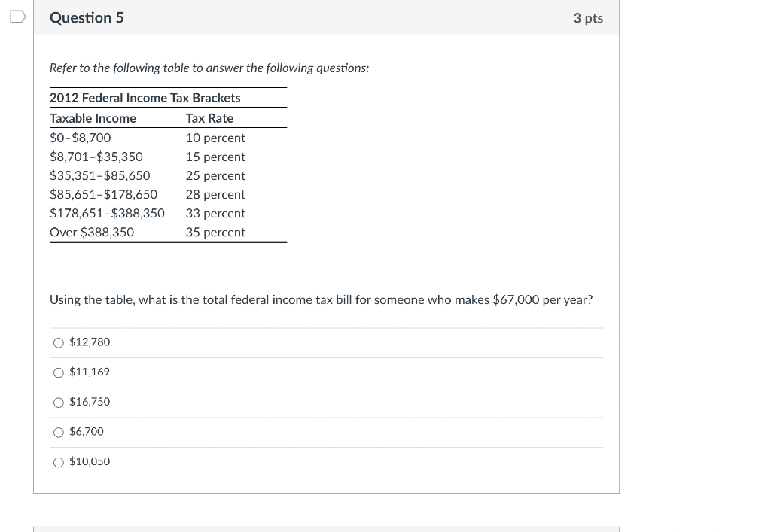Click the italicized question prompt text

(209, 68)
